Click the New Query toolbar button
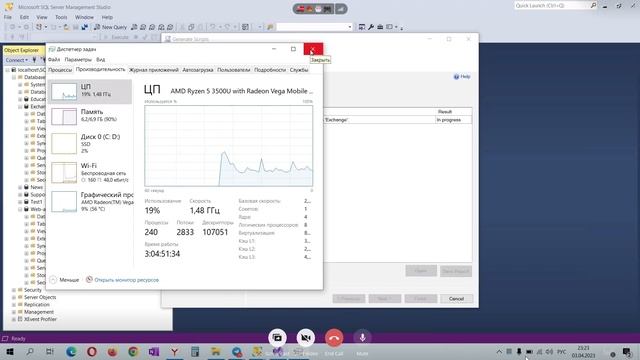This screenshot has height=360, width=640. tap(111, 27)
